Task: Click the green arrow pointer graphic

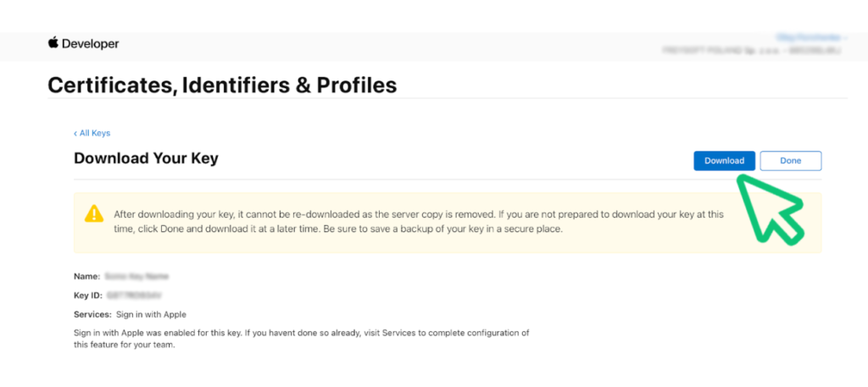Action: [x=771, y=207]
